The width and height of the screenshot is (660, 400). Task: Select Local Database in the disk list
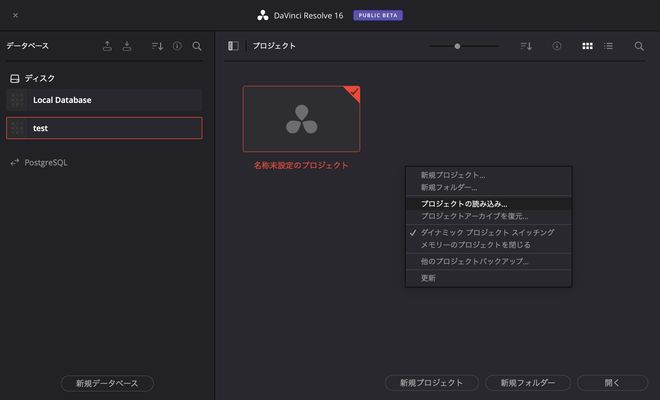[104, 100]
